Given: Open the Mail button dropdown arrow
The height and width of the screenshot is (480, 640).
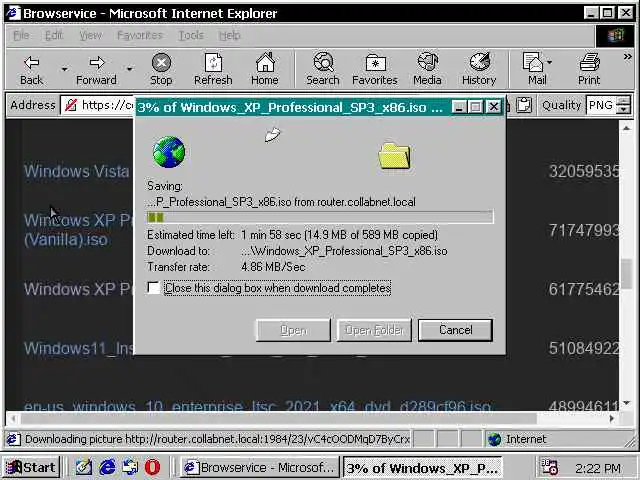Looking at the screenshot, I should (x=549, y=62).
